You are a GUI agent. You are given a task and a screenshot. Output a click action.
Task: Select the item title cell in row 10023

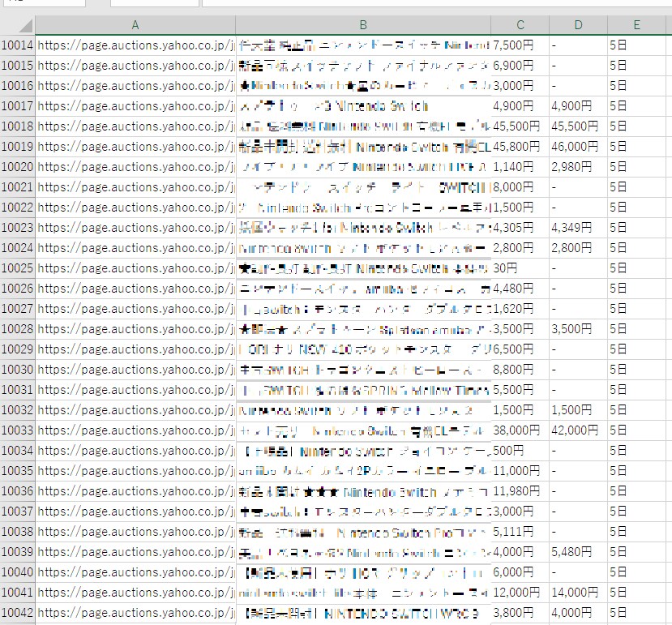[x=363, y=228]
